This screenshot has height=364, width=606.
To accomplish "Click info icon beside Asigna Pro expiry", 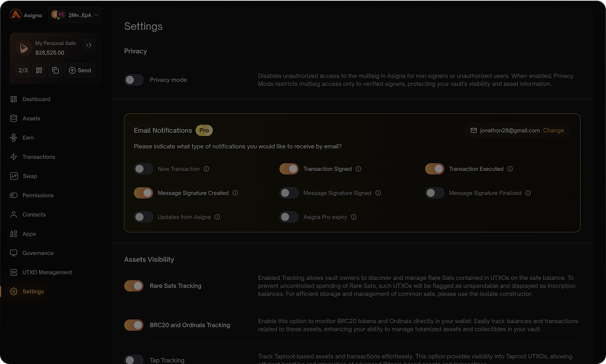I will coord(354,217).
